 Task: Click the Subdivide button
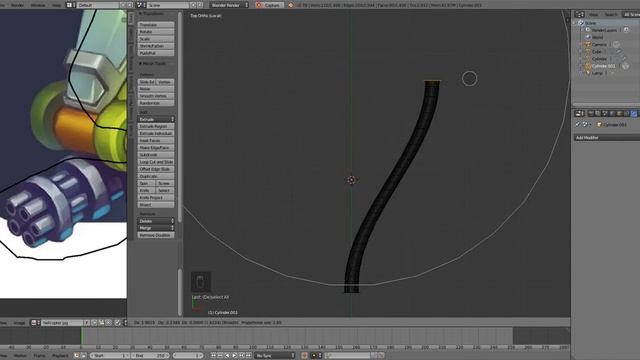click(x=156, y=155)
